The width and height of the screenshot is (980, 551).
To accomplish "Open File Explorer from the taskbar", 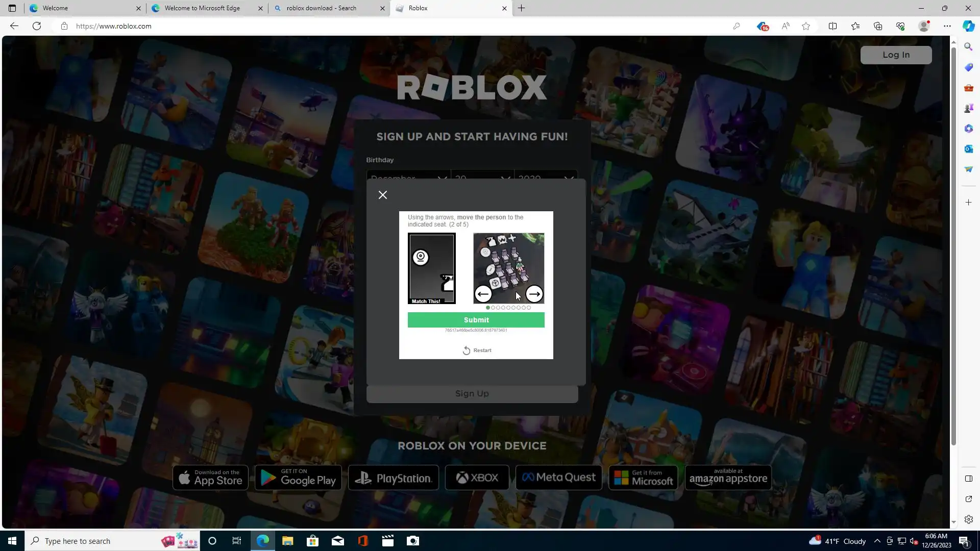I will click(x=287, y=541).
